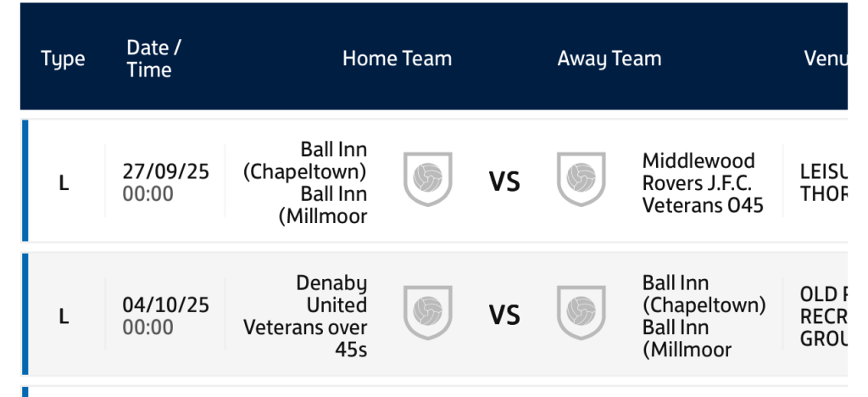Select the 04/10/25 fixture date
868x397 pixels.
[165, 305]
